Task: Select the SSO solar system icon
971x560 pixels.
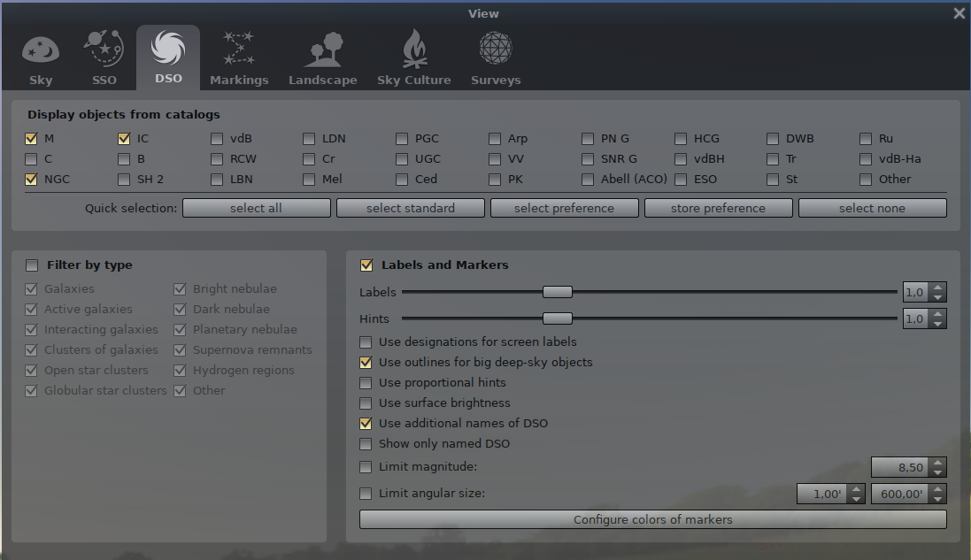Action: 104,50
